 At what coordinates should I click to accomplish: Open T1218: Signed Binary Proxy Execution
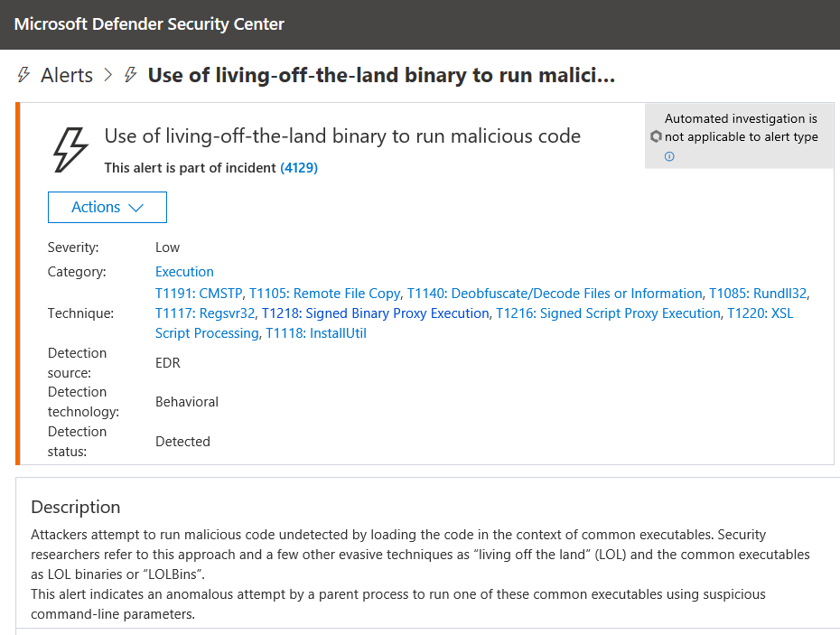375,313
